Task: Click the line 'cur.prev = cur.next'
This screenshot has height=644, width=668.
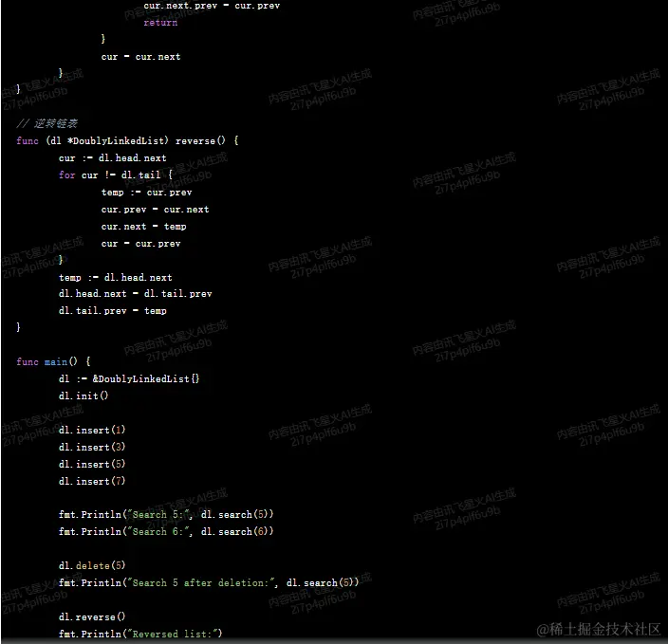Action: (x=155, y=210)
